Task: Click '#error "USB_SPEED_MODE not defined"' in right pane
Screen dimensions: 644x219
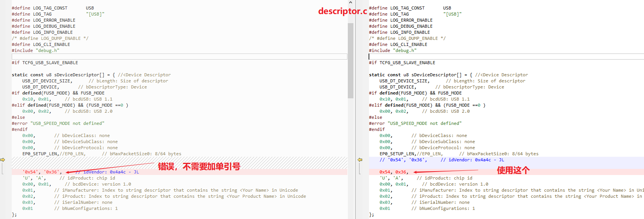Action: (x=415, y=123)
